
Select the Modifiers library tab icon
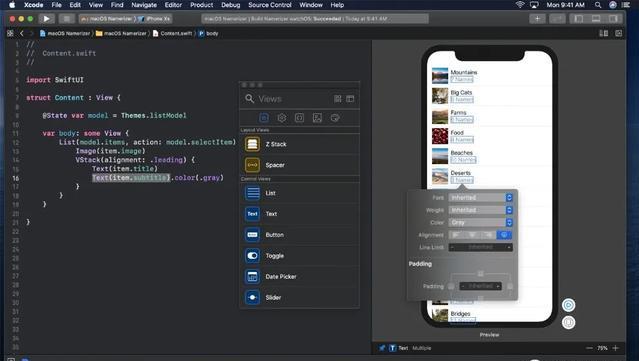[x=282, y=118]
